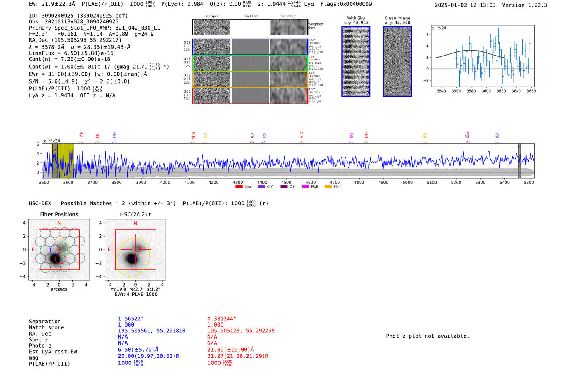Image resolution: width=576 pixels, height=392 pixels.
Task: Click the emission line fit plot
Action: tap(483, 56)
